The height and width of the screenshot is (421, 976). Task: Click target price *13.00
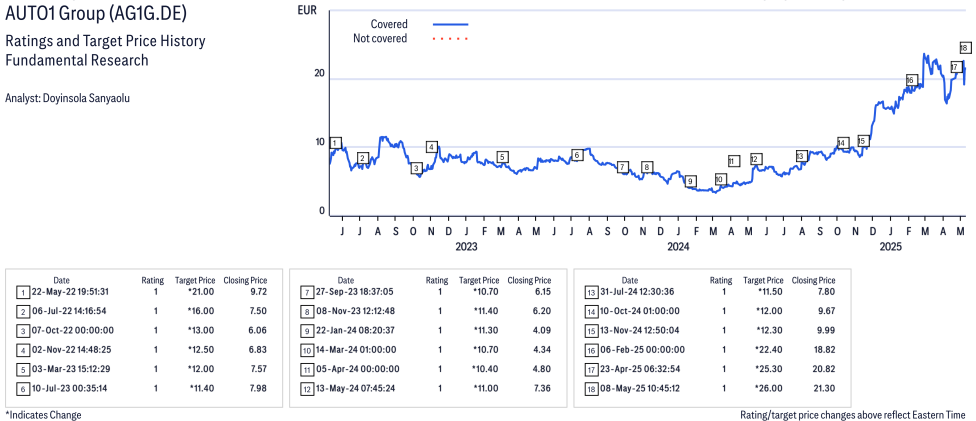coord(201,330)
